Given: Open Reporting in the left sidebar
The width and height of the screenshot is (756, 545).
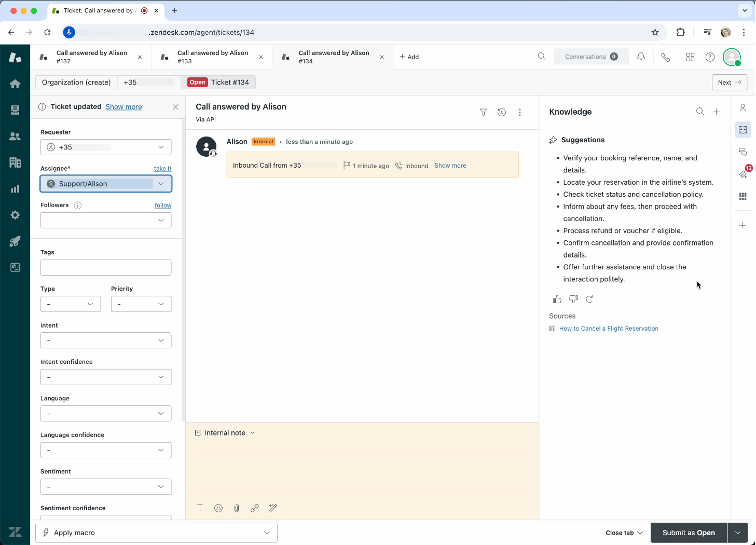Looking at the screenshot, I should [15, 189].
